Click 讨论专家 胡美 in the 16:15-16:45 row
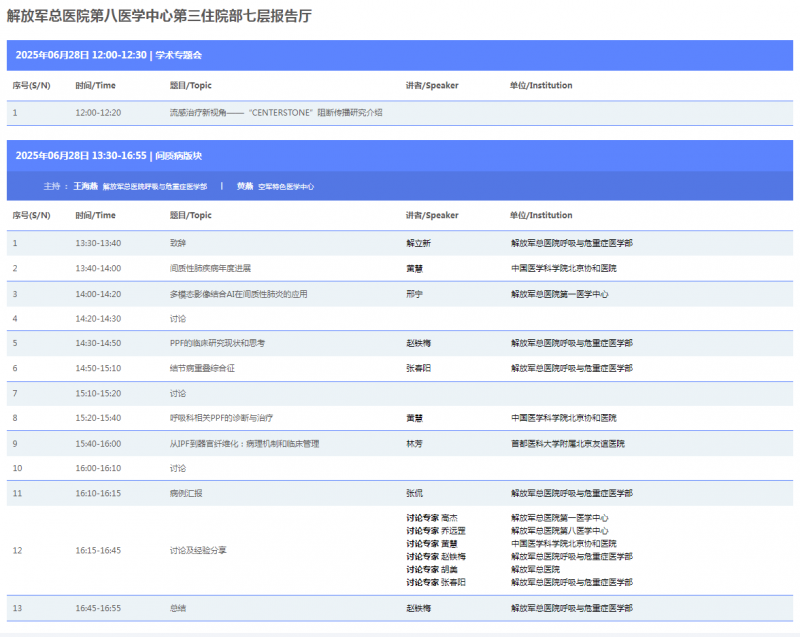 pyautogui.click(x=432, y=570)
